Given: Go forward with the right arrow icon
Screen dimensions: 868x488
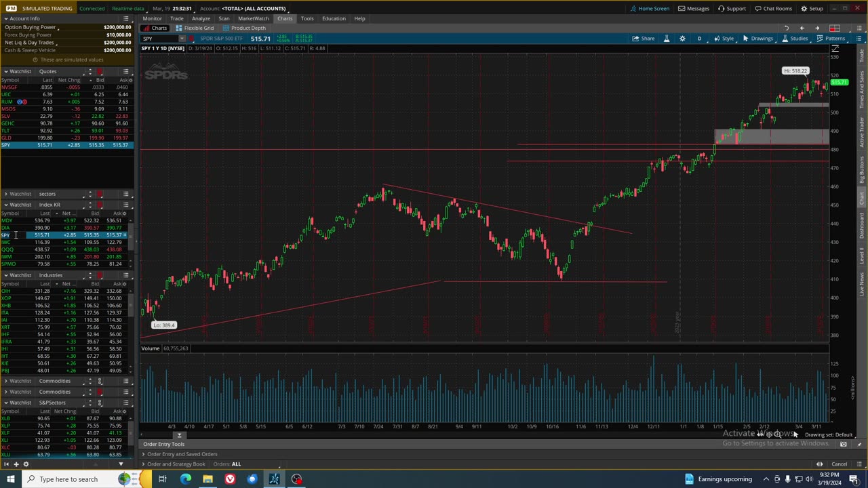Looking at the screenshot, I should click(817, 28).
